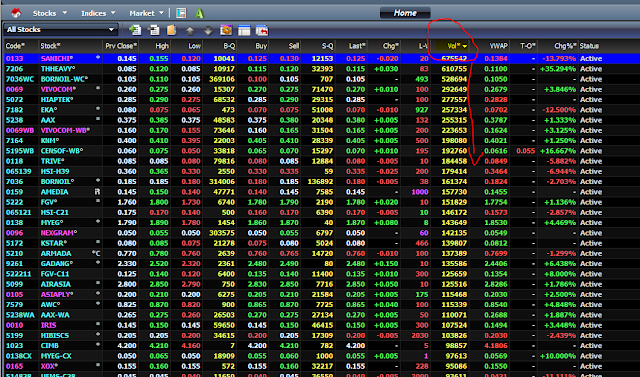Click the Vol column dropdown arrow
640x377 pixels.
(x=464, y=46)
